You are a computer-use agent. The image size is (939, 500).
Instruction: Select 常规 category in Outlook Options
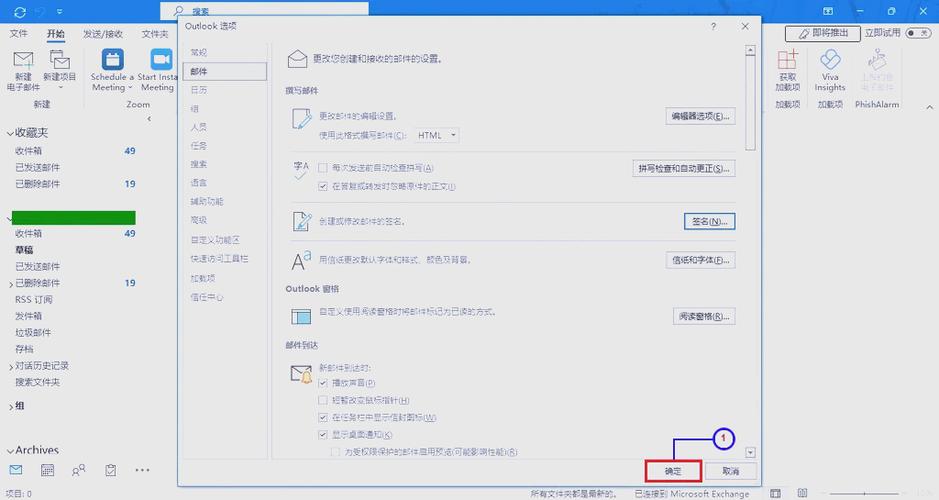[x=225, y=52]
